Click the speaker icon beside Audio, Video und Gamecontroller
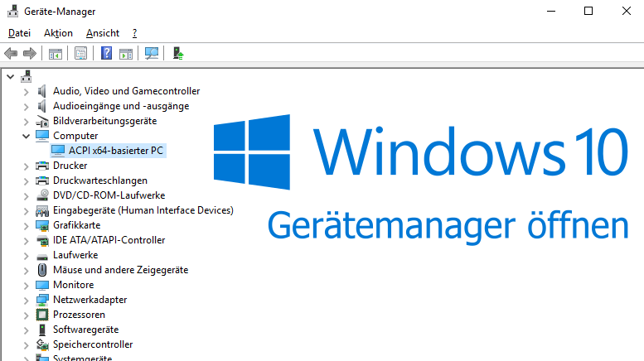 coord(42,91)
